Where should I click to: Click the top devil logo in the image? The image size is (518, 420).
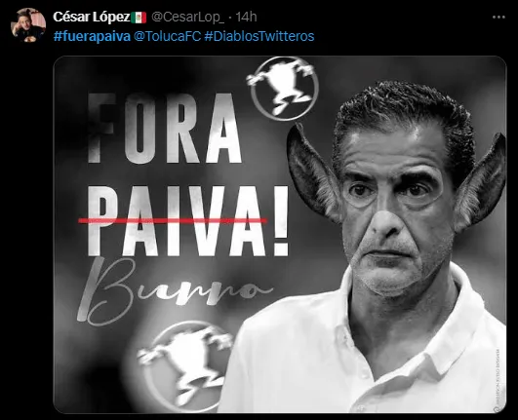click(x=285, y=88)
